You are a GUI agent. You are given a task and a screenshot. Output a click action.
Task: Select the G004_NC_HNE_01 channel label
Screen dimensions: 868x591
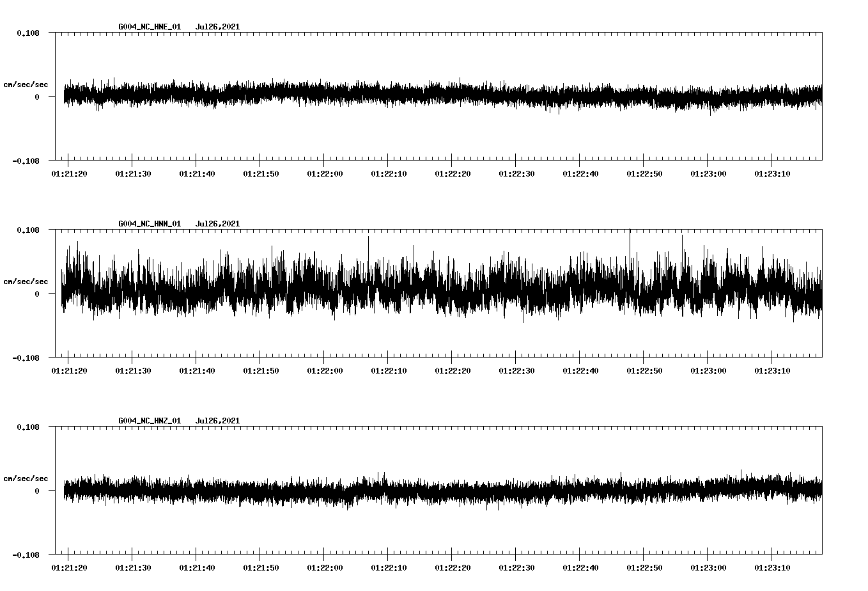148,27
